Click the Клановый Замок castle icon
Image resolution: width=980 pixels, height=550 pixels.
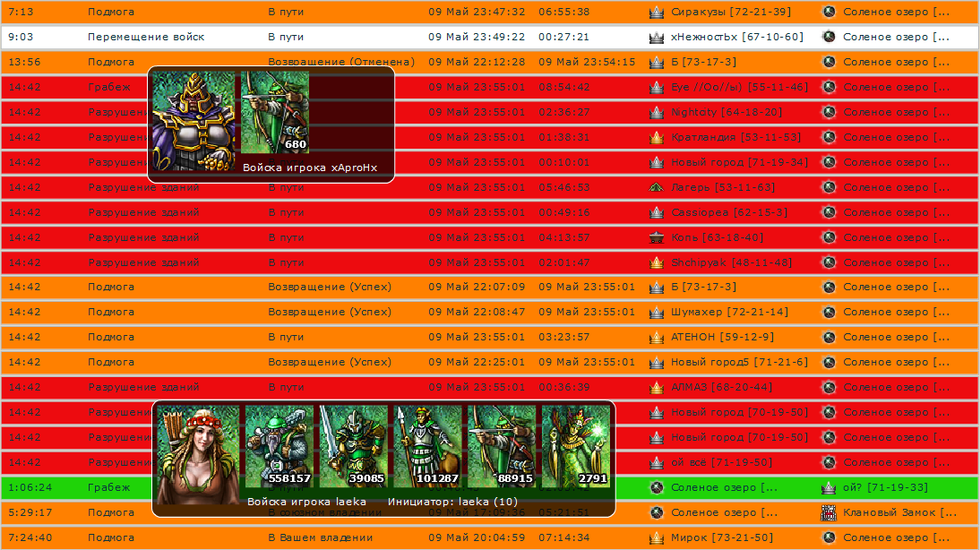coord(828,512)
